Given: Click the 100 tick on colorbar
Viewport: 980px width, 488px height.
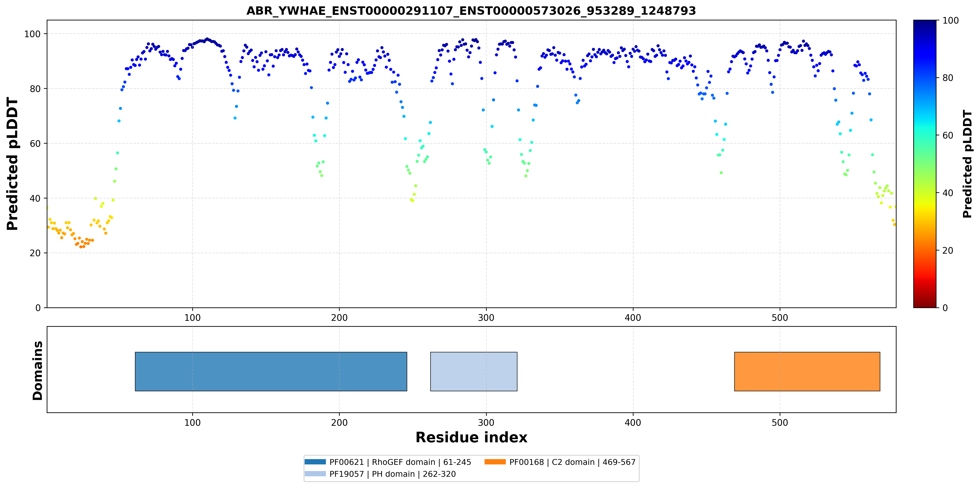Looking at the screenshot, I should (951, 21).
